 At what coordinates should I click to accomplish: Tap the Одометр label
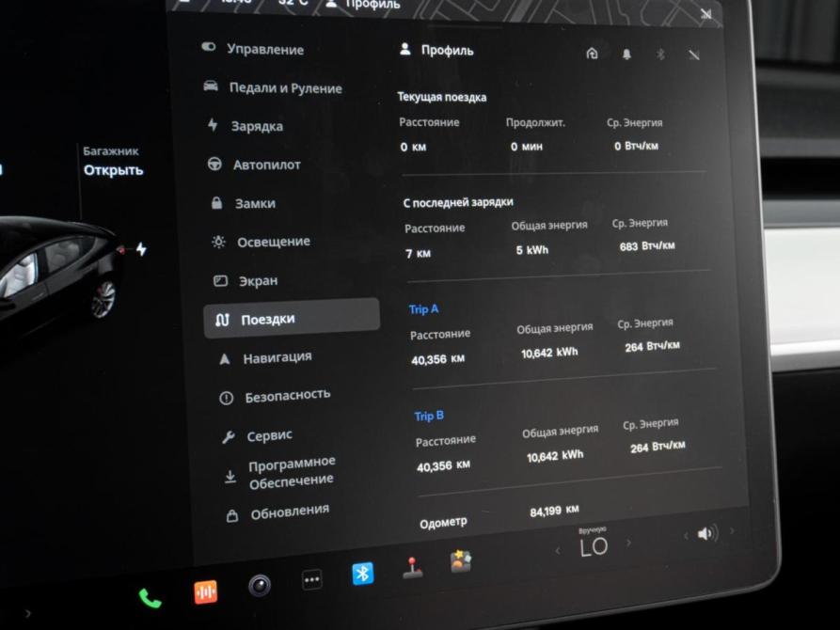pyautogui.click(x=444, y=522)
